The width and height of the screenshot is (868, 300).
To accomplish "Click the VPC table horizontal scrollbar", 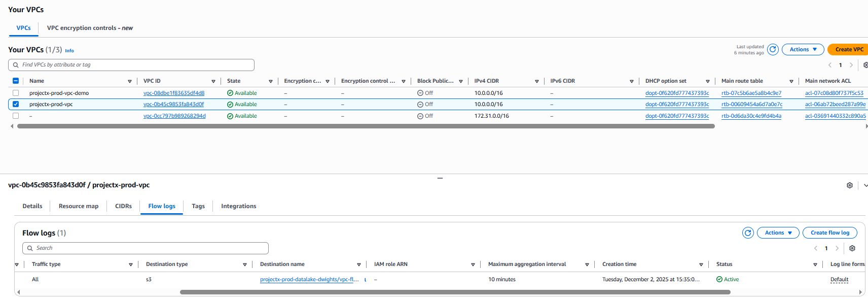I will (x=366, y=126).
